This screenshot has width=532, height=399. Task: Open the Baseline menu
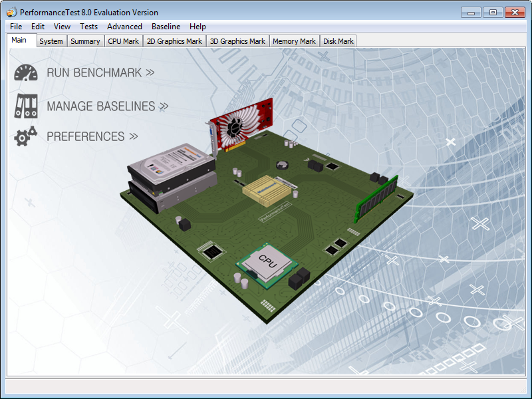(166, 27)
